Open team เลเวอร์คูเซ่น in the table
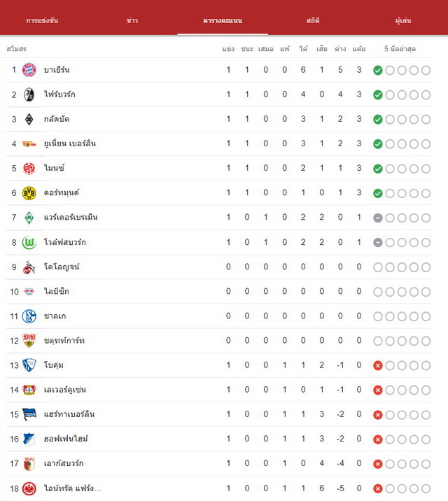The image size is (448, 501). pos(65,390)
